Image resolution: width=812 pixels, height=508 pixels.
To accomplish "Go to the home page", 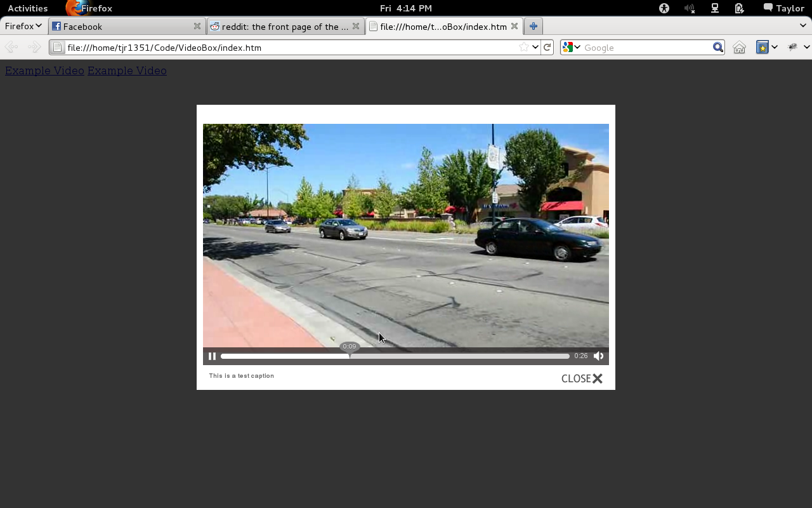I will (739, 47).
